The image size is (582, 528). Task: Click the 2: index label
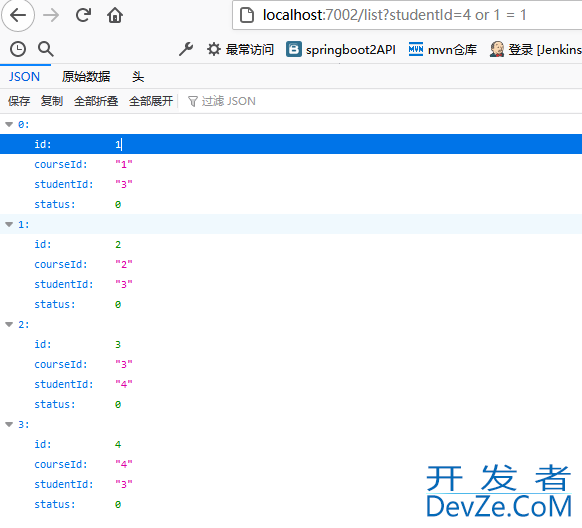click(24, 325)
